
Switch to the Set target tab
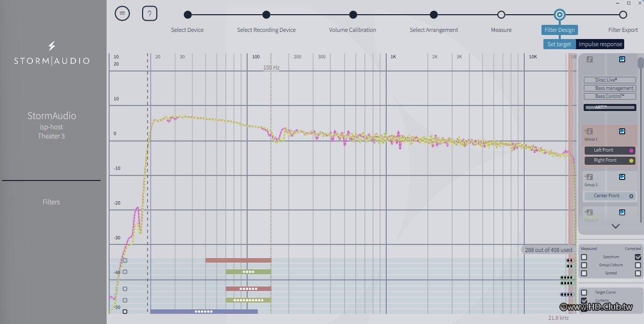pyautogui.click(x=559, y=44)
